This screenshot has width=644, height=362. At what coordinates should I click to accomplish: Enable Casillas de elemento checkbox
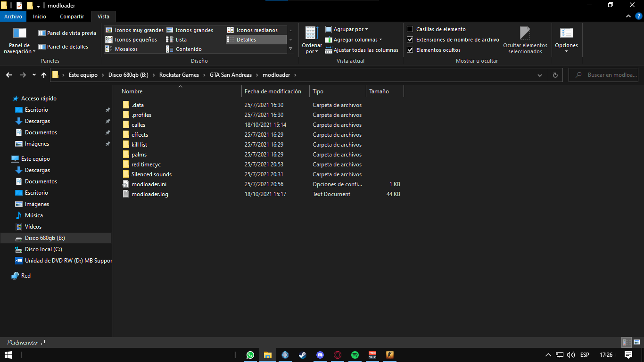(x=410, y=29)
